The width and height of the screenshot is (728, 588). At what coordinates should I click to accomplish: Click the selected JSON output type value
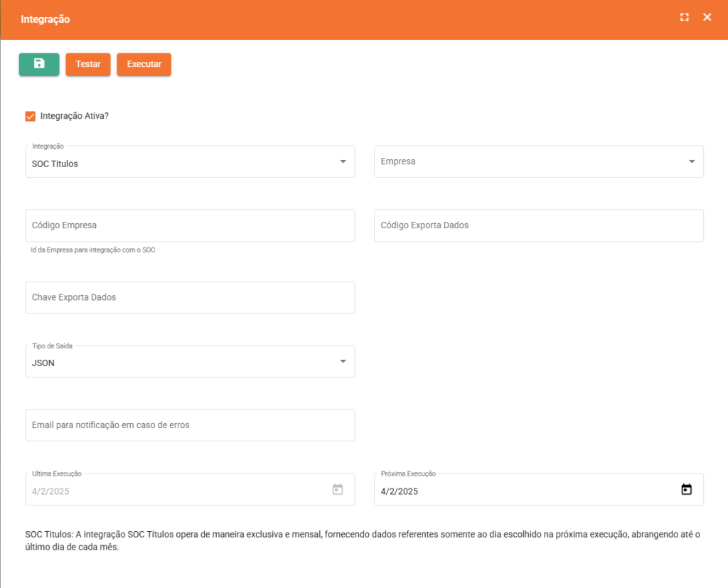click(x=44, y=363)
